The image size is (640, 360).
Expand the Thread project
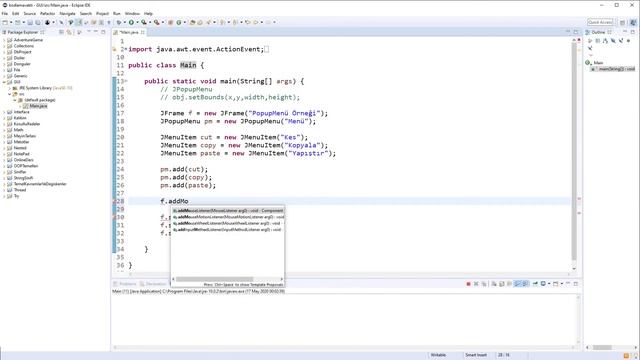coord(4,190)
